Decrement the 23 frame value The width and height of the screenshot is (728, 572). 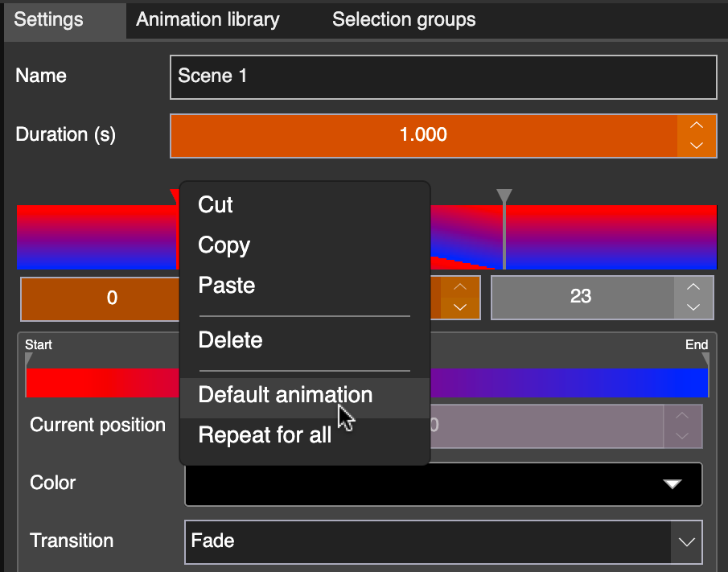tap(693, 307)
